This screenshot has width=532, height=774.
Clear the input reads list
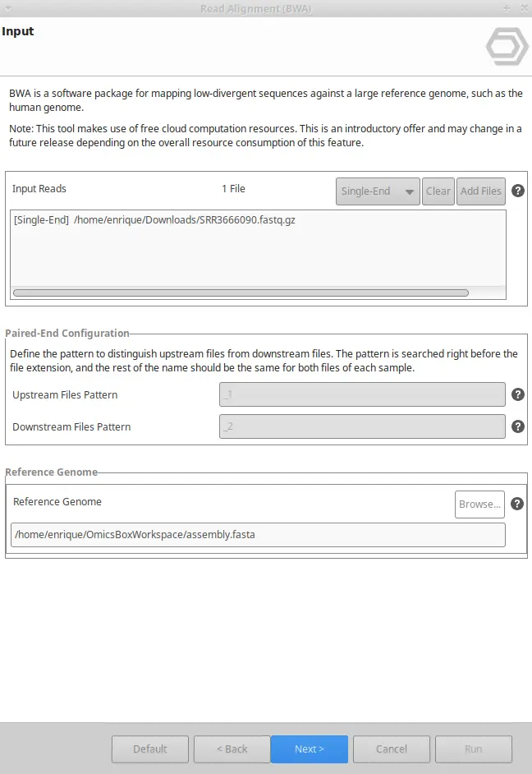pos(438,191)
